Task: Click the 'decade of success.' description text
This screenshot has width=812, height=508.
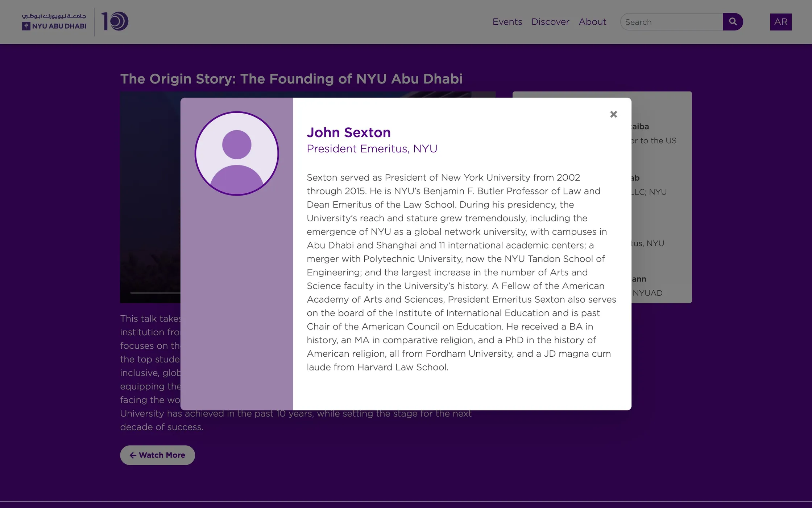Action: pos(162,427)
